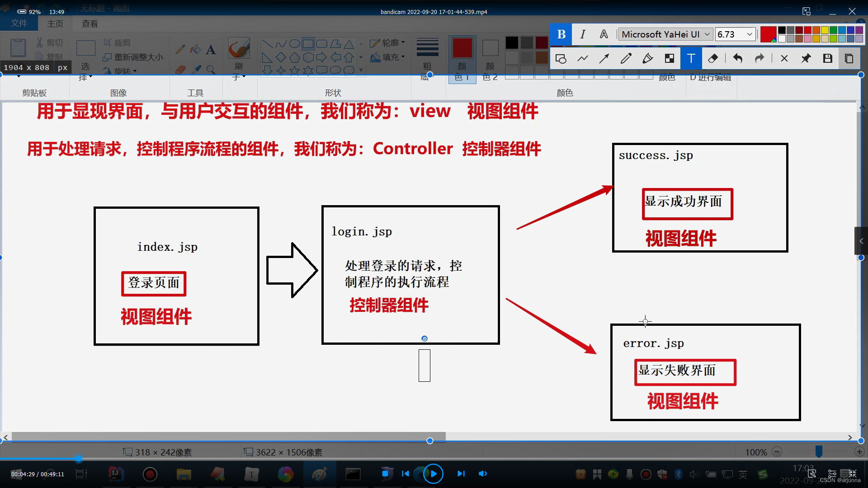This screenshot has height=488, width=868.
Task: Choose the oval shape in the Paint shapes gallery
Action: (x=294, y=44)
